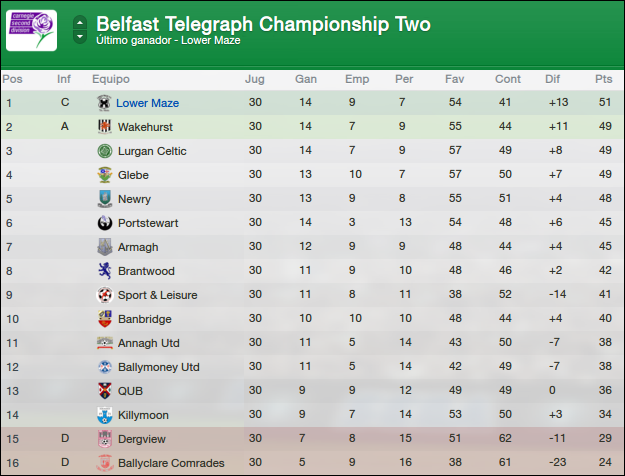Click the QUB shield crest

[x=105, y=391]
